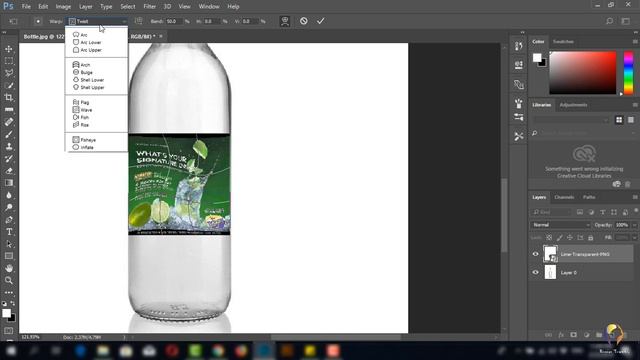
Task: Select the Path Selection tool
Action: click(9, 244)
